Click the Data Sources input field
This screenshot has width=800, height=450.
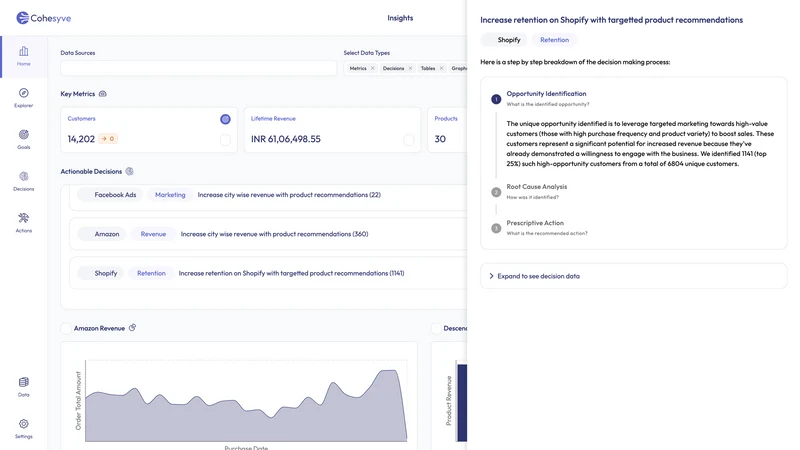(198, 68)
